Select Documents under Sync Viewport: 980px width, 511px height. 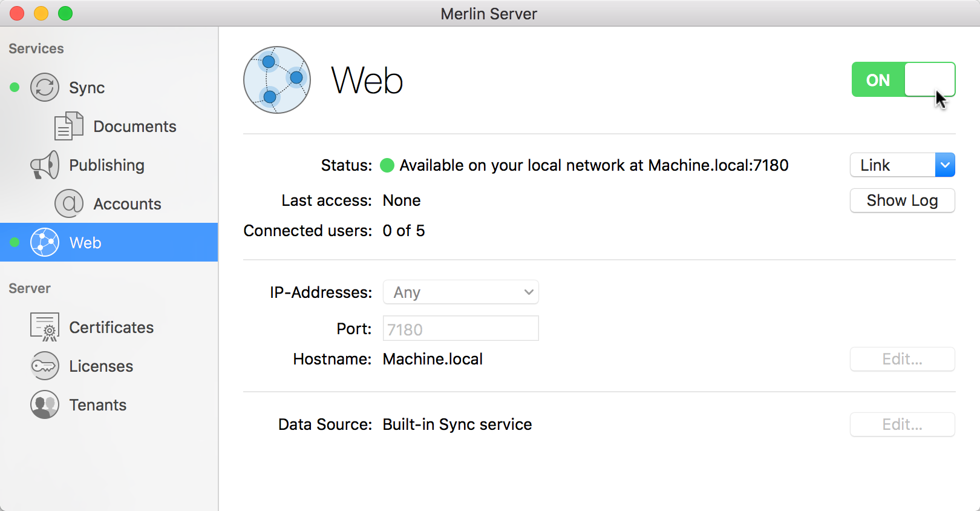click(x=109, y=126)
